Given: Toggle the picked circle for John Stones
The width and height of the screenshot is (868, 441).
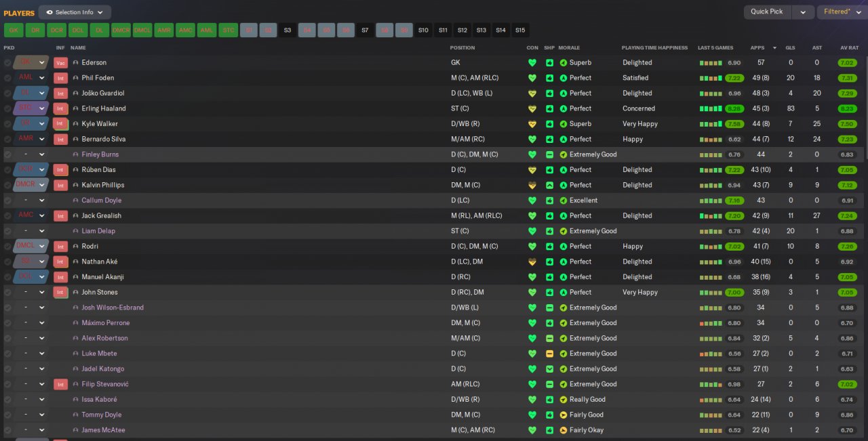Looking at the screenshot, I should [x=7, y=292].
